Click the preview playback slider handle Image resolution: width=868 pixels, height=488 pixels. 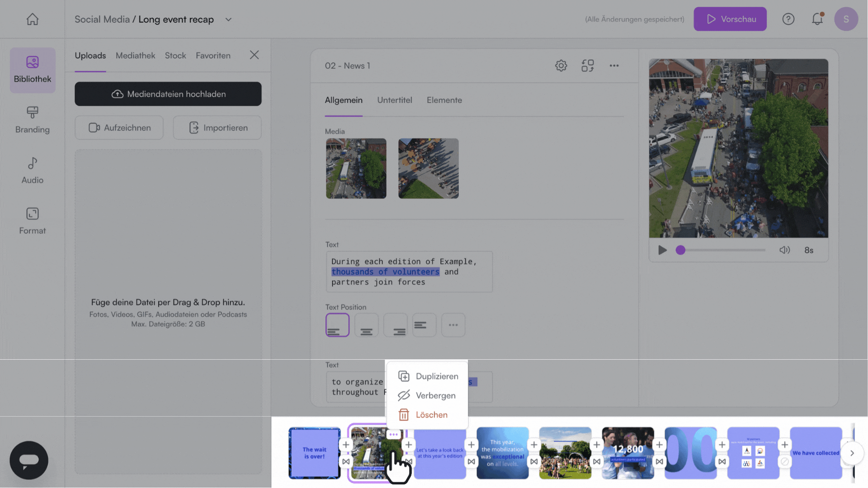coord(680,250)
